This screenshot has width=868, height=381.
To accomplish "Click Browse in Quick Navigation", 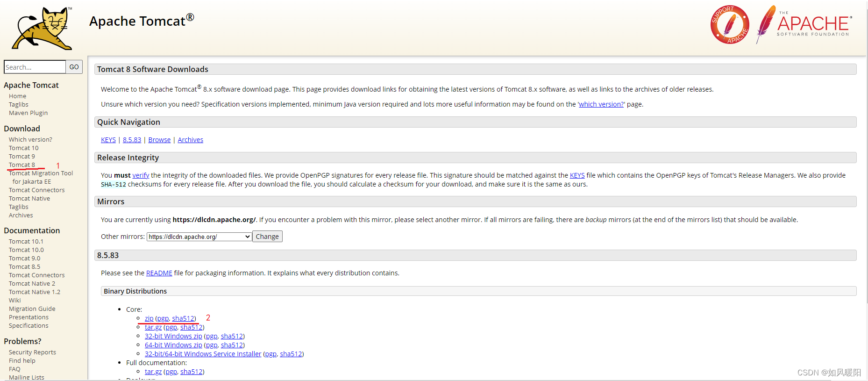I will pos(159,140).
